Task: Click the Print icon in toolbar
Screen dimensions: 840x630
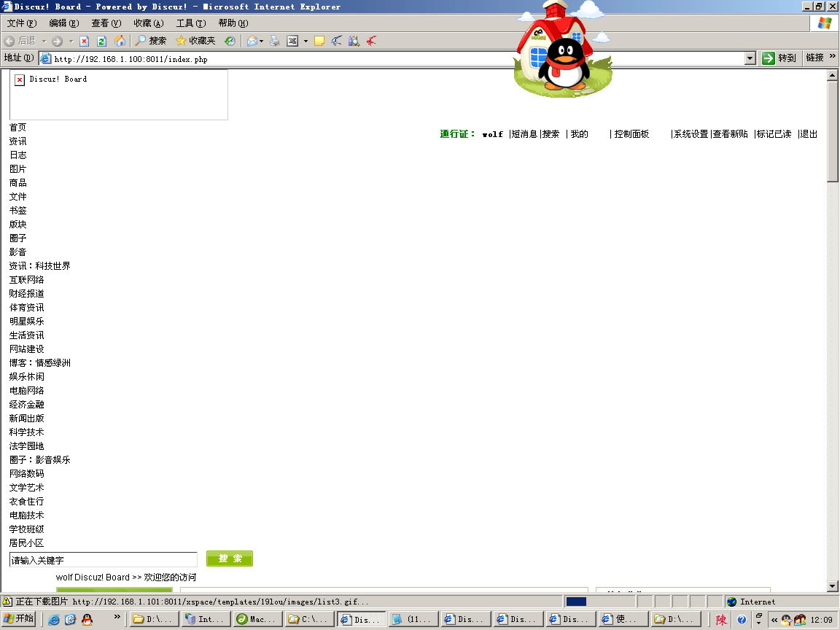Action: click(275, 41)
